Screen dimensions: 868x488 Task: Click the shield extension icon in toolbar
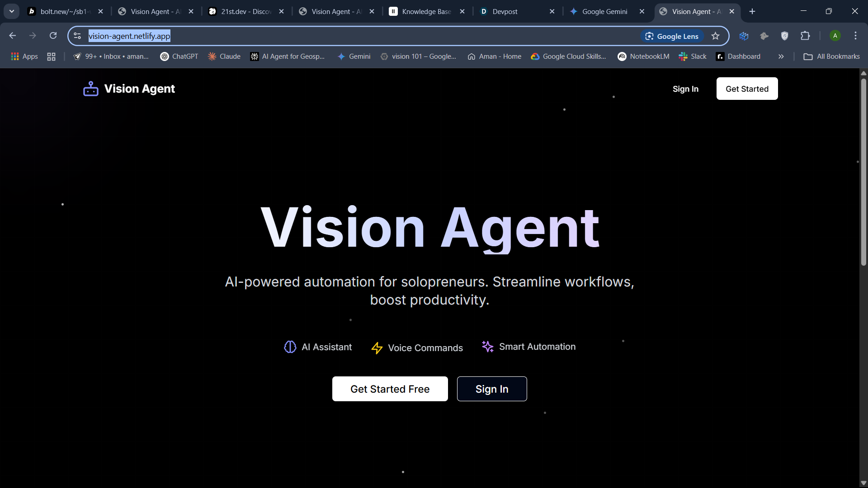784,36
